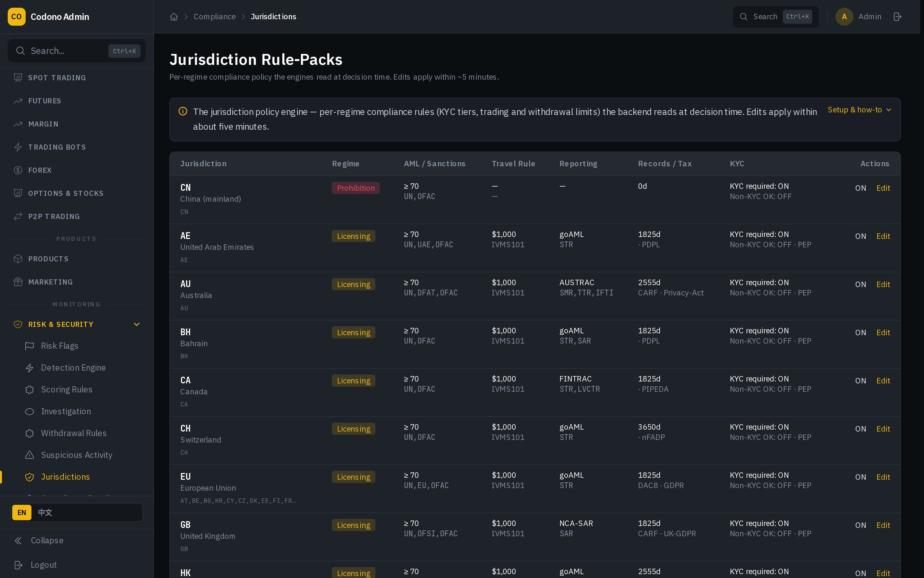This screenshot has width=924, height=578.
Task: Toggle ON status for Switzerland row
Action: click(x=860, y=429)
